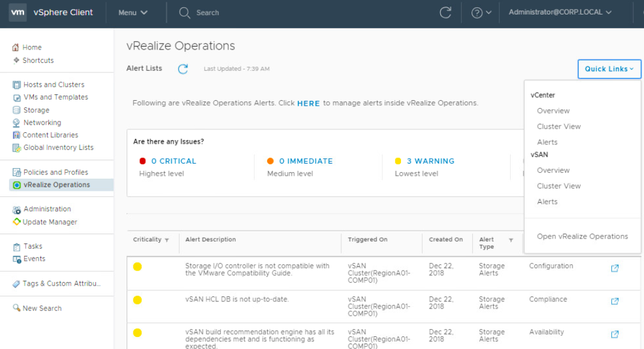The width and height of the screenshot is (644, 349).
Task: Open external link for Compliance alert row
Action: point(614,301)
